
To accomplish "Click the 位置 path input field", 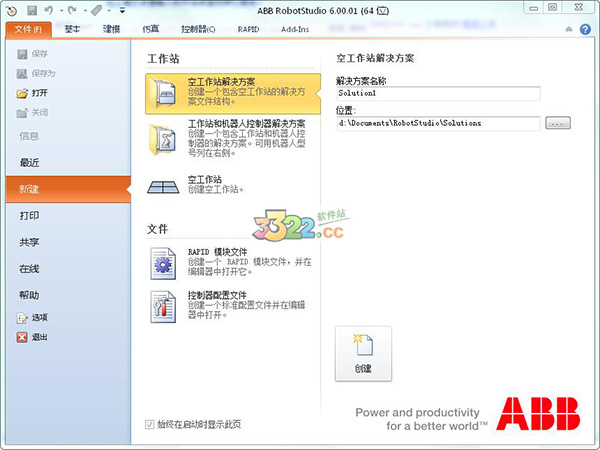I will coord(439,124).
